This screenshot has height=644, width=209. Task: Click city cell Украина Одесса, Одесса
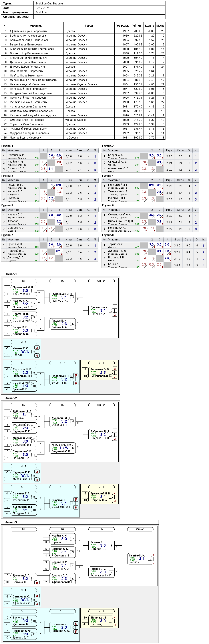(81, 84)
